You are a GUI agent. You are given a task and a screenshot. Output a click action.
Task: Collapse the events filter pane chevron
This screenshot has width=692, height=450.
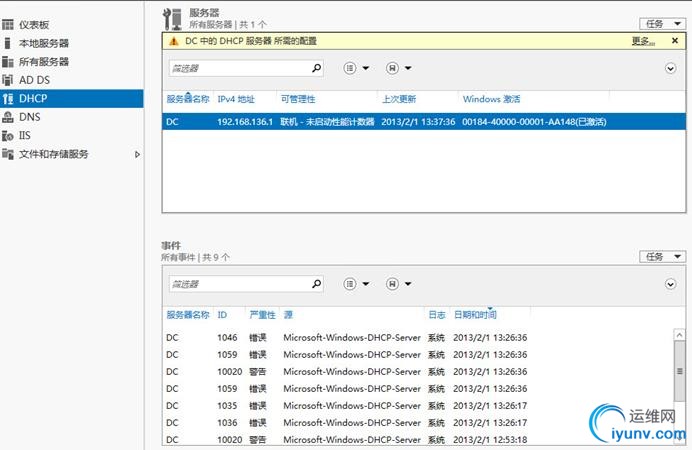(670, 284)
